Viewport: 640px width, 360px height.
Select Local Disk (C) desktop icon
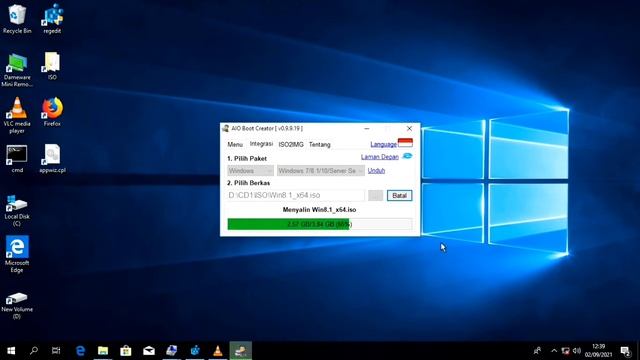pos(17,210)
